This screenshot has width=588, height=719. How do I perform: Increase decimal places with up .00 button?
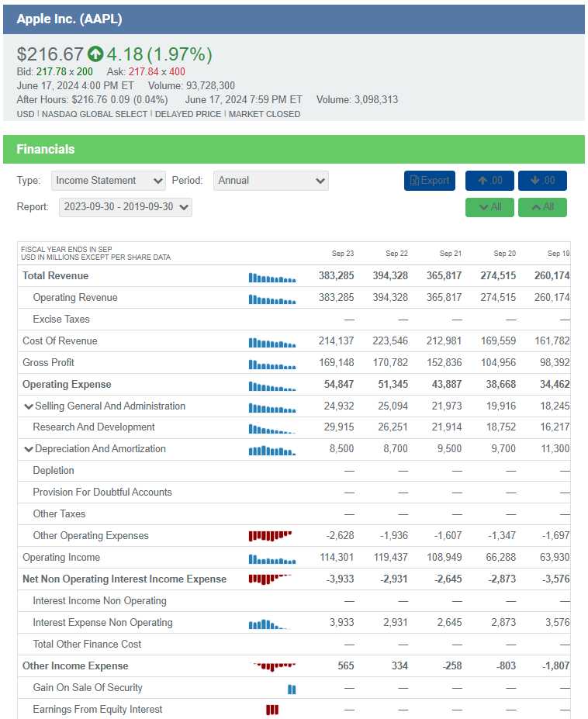coord(489,181)
